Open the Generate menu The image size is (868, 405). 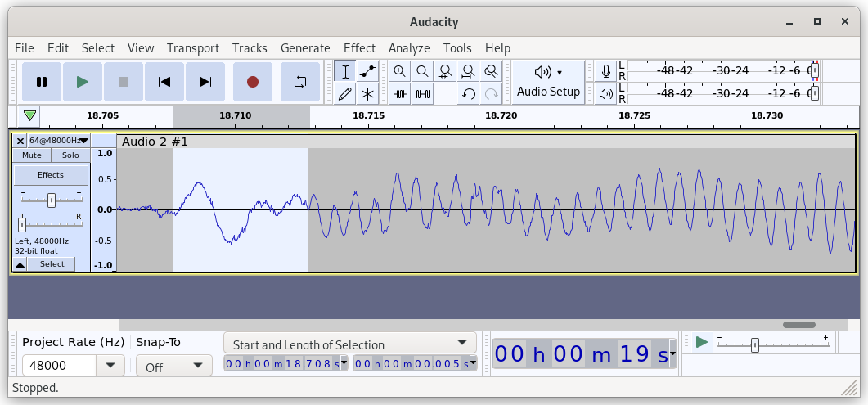pos(305,48)
